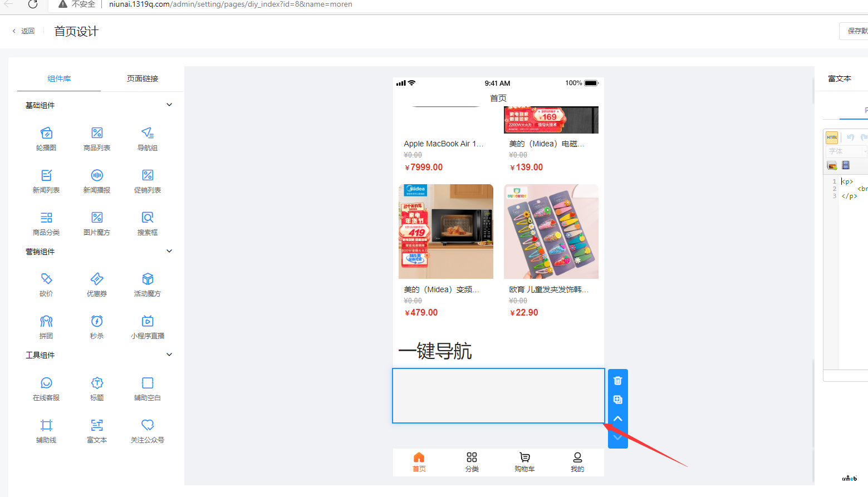Add the 小程序直播 component
The image size is (868, 497).
tap(148, 327)
